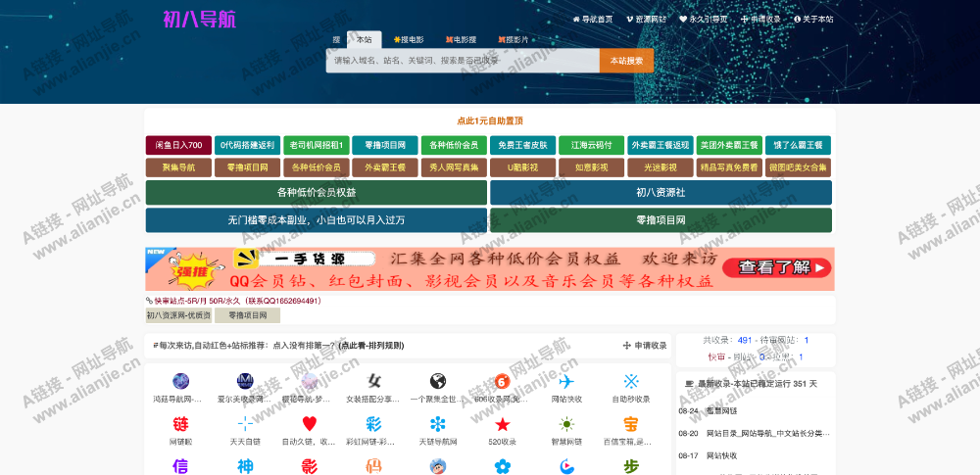Select the 搜影片 search tab
Viewport: 980px width, 475px height.
coord(514,39)
